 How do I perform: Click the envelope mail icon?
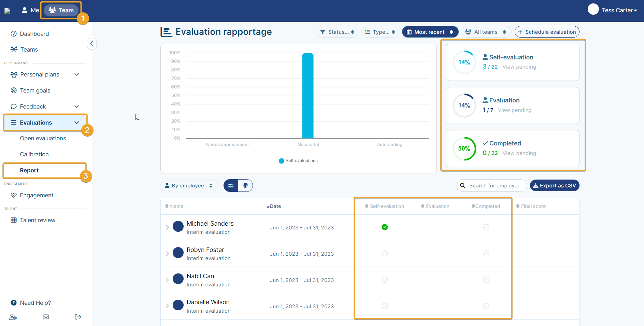pyautogui.click(x=46, y=317)
